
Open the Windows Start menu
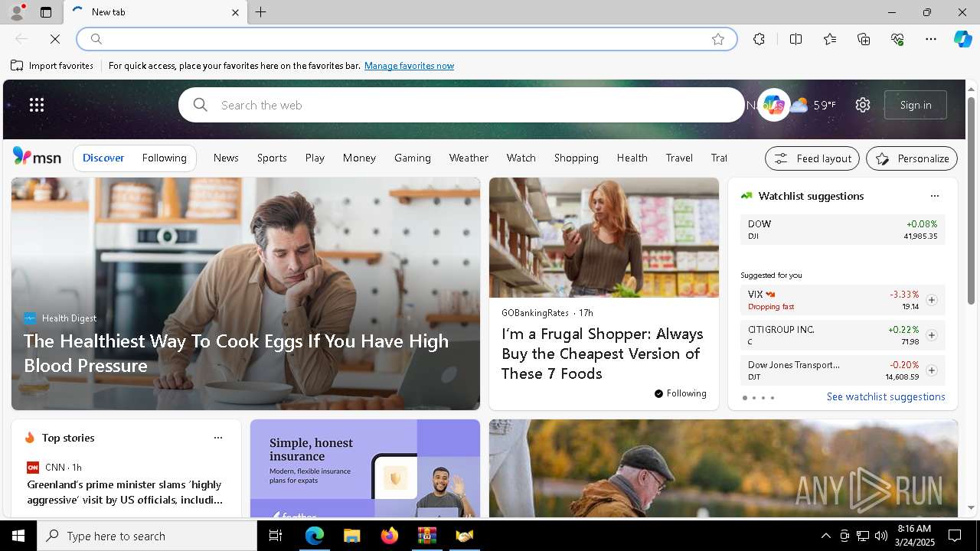(x=18, y=536)
